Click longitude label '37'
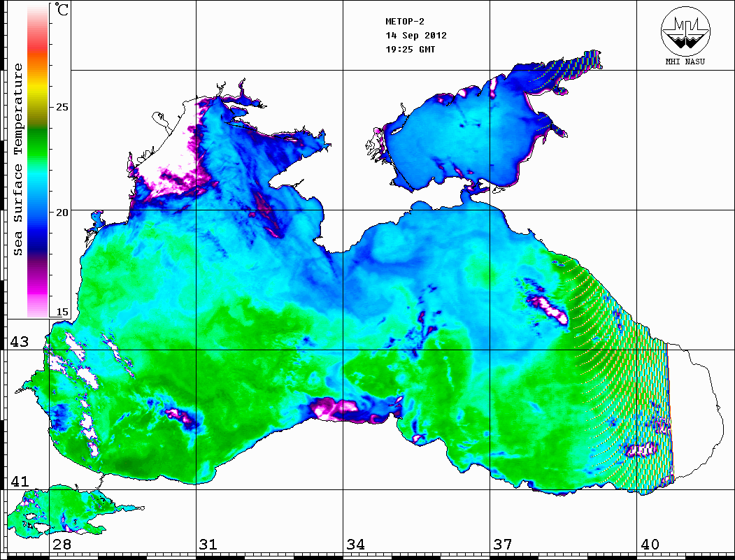Viewport: 735px width, 560px height. (x=503, y=545)
